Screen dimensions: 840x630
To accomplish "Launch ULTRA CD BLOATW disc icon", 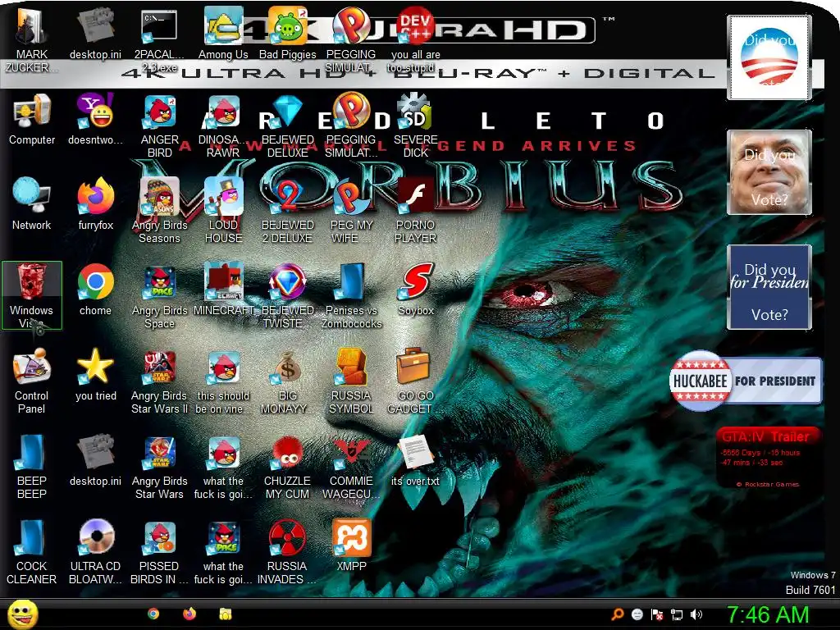I will [95, 552].
